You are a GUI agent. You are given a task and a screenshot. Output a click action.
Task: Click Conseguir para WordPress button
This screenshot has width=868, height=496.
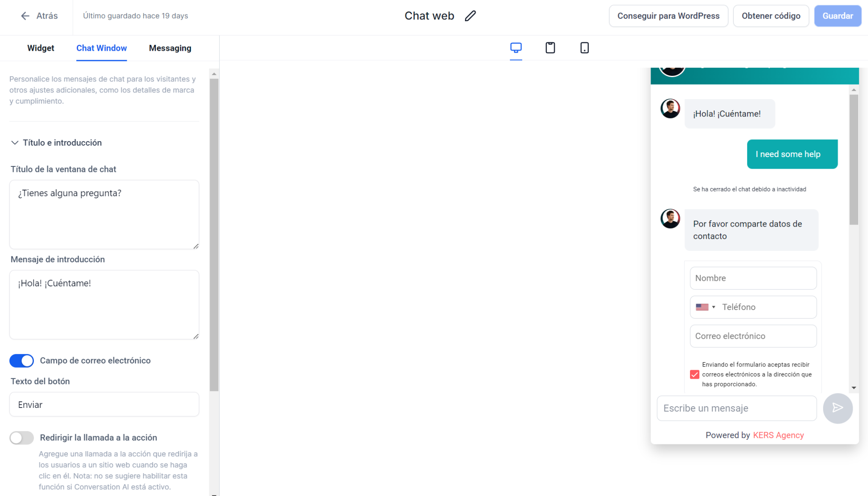tap(668, 16)
